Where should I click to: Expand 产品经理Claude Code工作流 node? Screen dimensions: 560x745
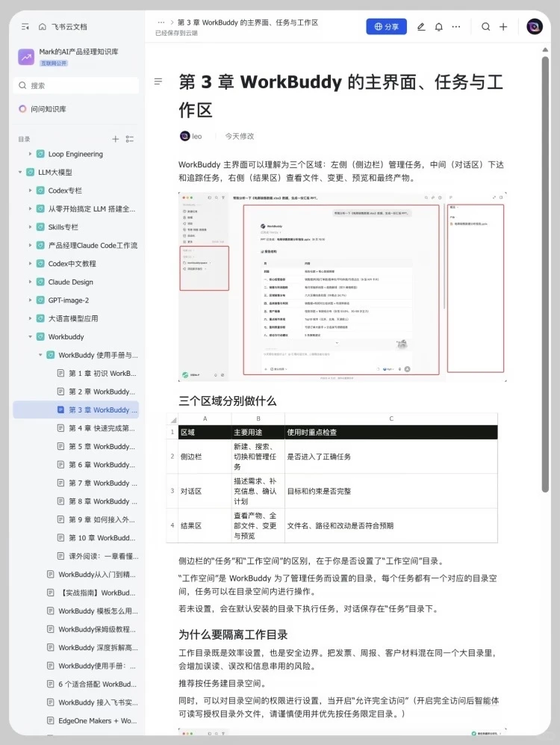point(30,245)
